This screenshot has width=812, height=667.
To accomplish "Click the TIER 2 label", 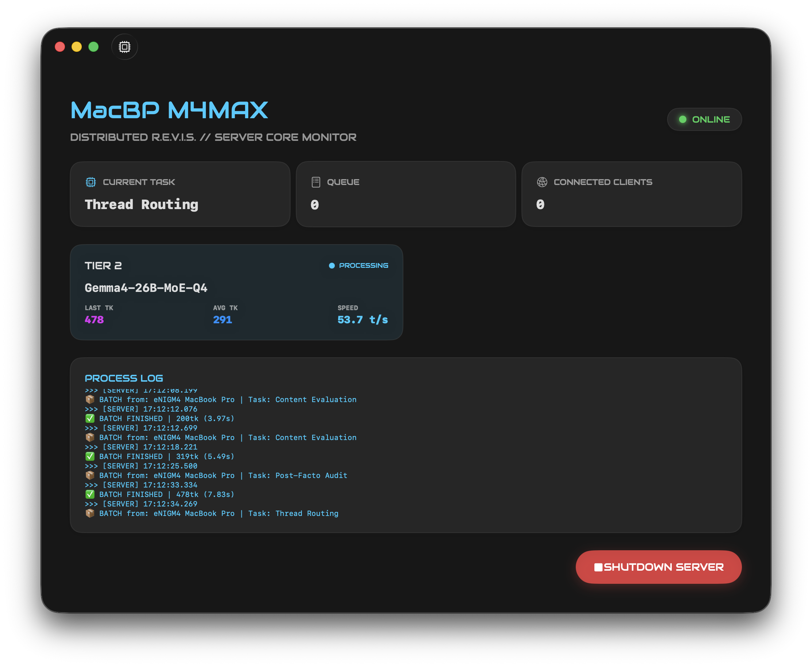I will (103, 266).
